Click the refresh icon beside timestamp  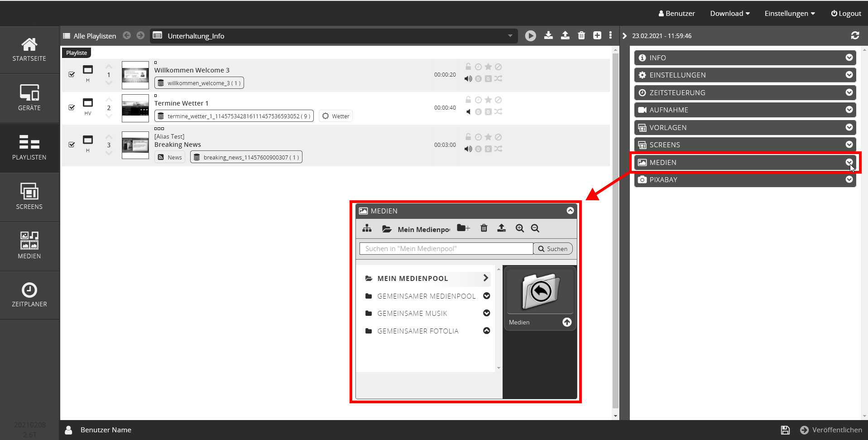(x=855, y=35)
